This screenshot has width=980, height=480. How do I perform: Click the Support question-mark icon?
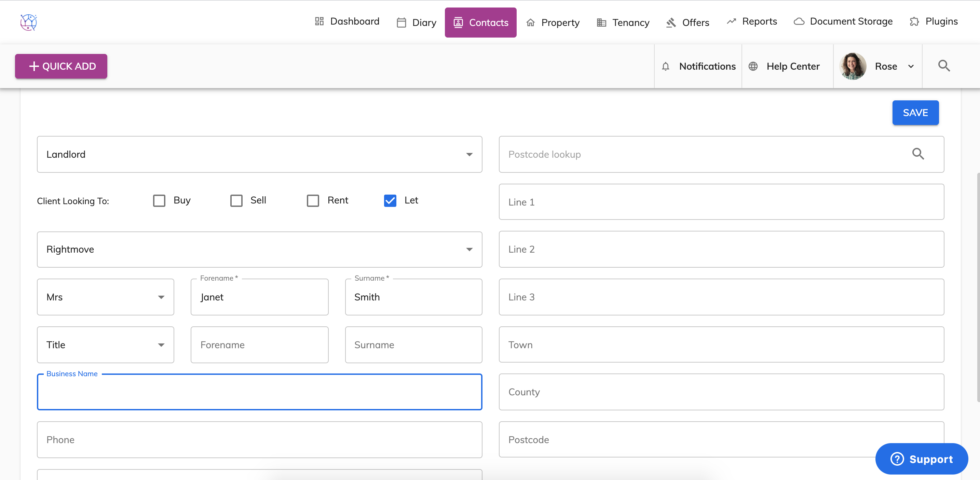897,459
